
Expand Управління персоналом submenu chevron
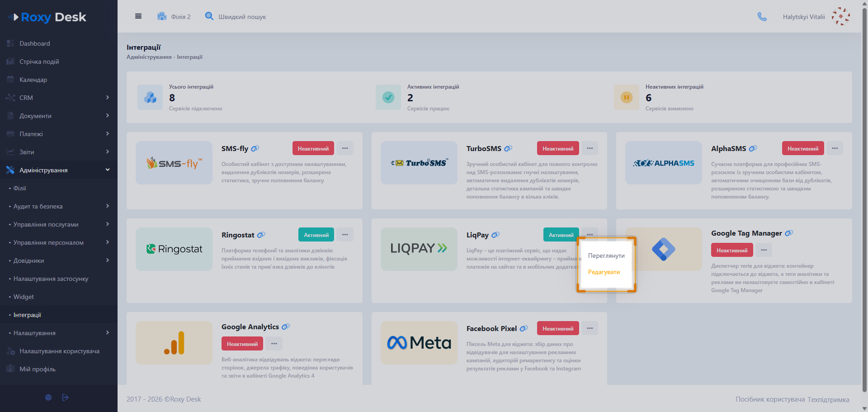[x=108, y=242]
